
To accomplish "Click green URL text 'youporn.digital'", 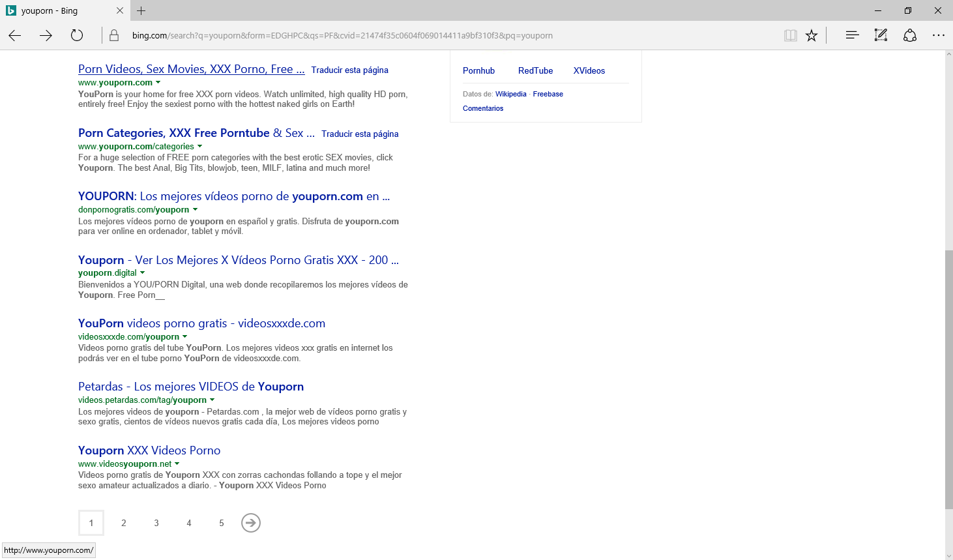I will pyautogui.click(x=108, y=273).
